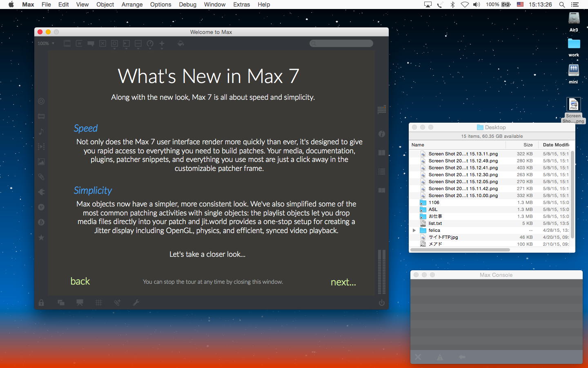588x368 pixels.
Task: Click the back link in the tour
Action: click(80, 281)
